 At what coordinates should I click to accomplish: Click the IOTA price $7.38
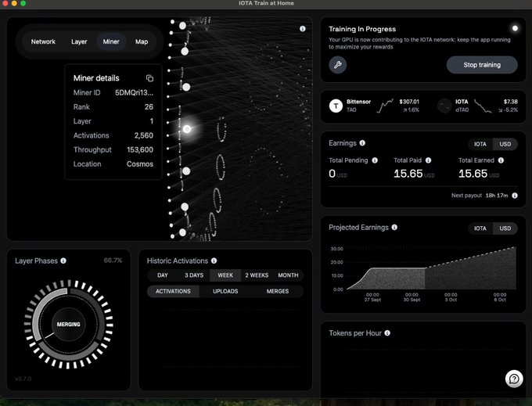click(x=511, y=102)
